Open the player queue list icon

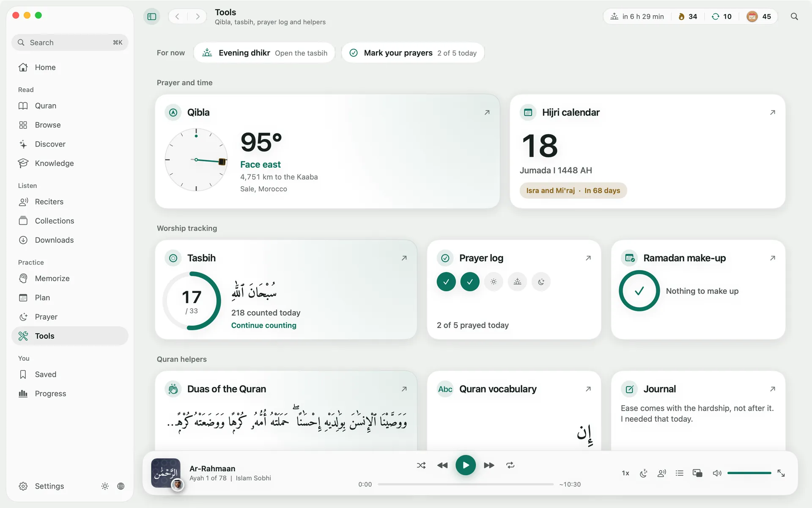[x=680, y=473]
